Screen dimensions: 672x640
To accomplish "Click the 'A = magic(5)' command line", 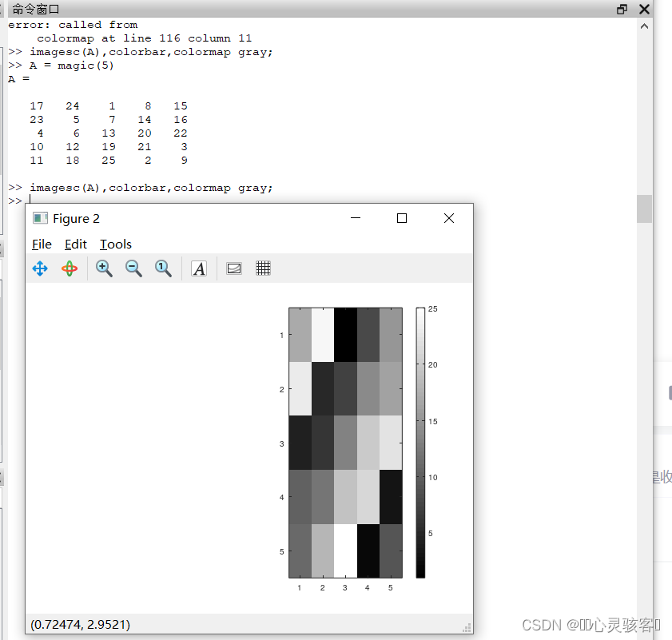I will click(x=72, y=66).
